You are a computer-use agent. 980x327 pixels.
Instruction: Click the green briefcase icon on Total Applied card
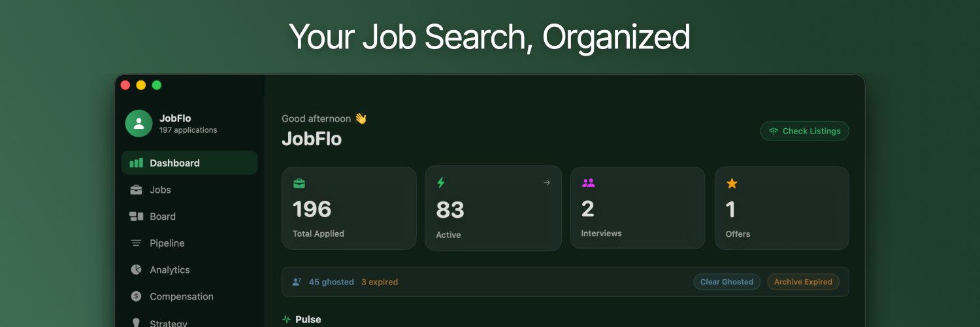point(299,183)
